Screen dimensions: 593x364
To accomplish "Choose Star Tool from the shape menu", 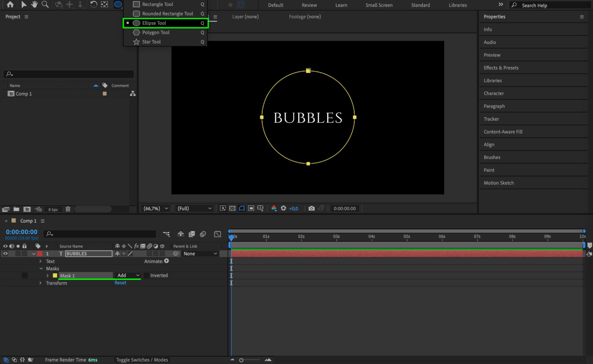I will click(151, 42).
